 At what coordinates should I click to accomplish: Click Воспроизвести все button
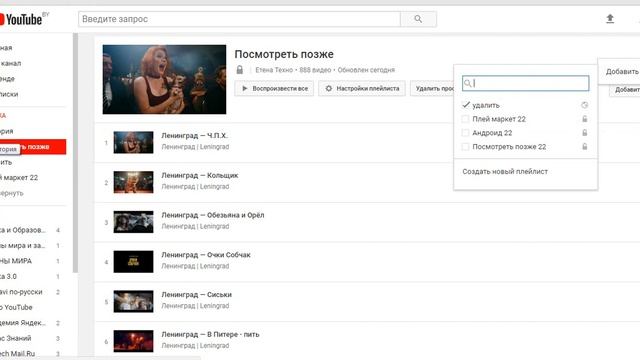click(x=274, y=89)
